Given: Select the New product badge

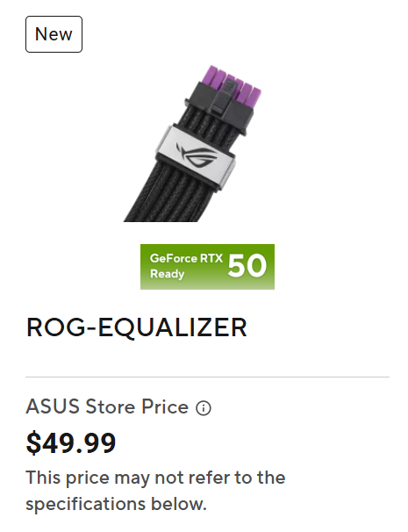Looking at the screenshot, I should (x=54, y=34).
